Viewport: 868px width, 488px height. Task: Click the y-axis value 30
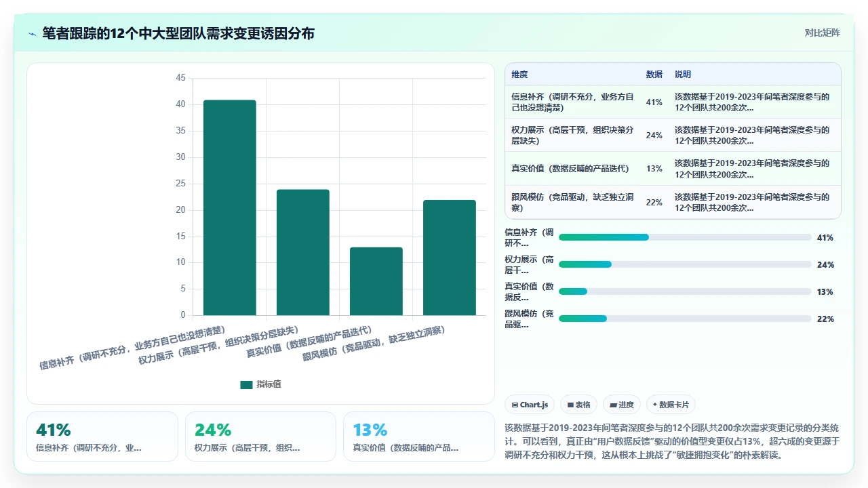coord(180,157)
